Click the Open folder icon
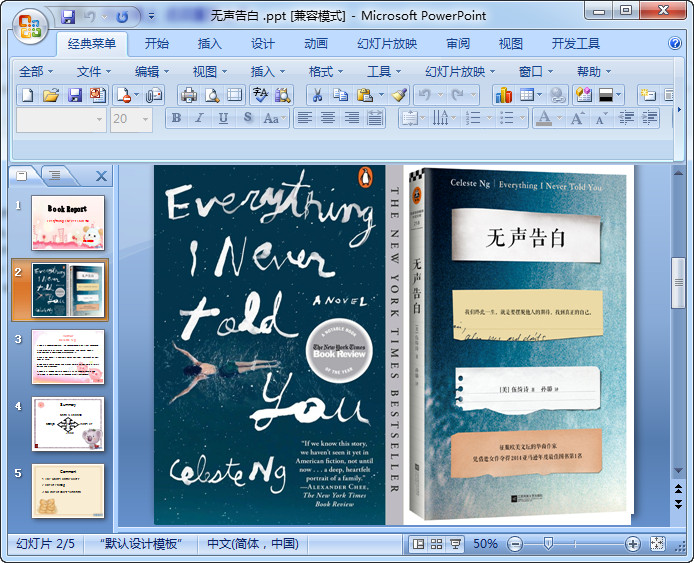694x563 pixels. pos(51,95)
